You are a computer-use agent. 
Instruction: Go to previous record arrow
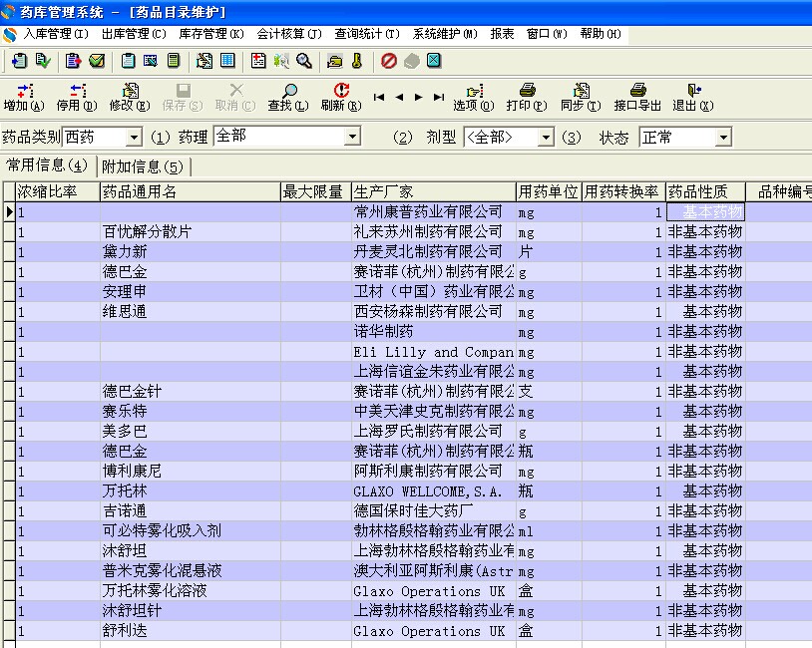click(x=399, y=97)
